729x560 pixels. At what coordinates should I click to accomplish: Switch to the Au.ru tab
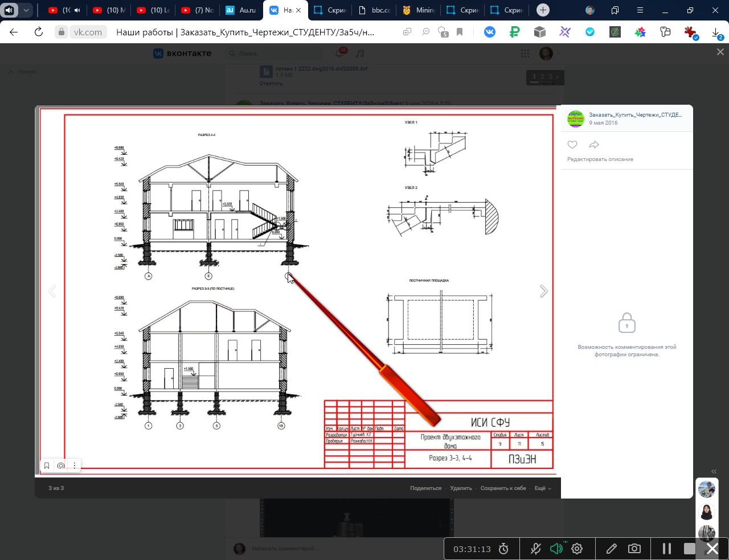[243, 10]
